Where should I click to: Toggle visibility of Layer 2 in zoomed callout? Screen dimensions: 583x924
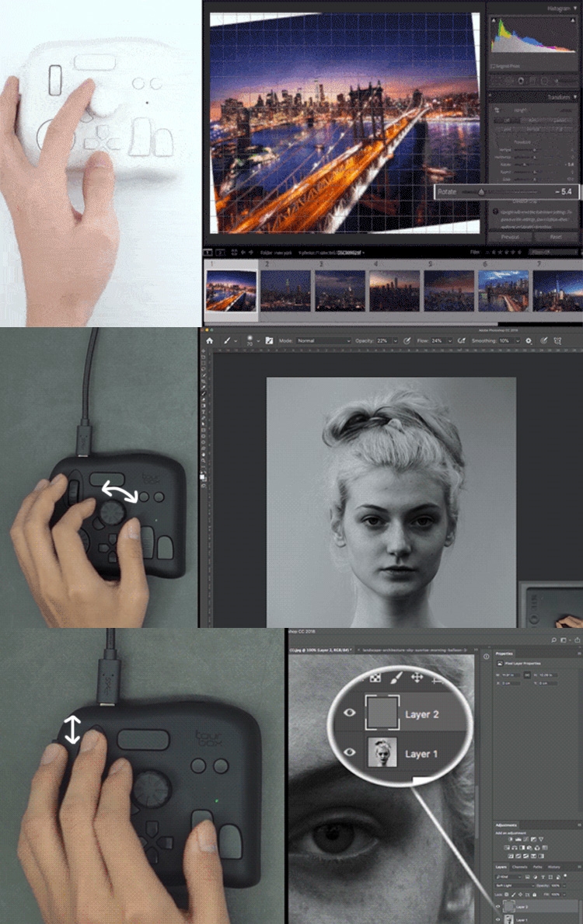tap(349, 713)
